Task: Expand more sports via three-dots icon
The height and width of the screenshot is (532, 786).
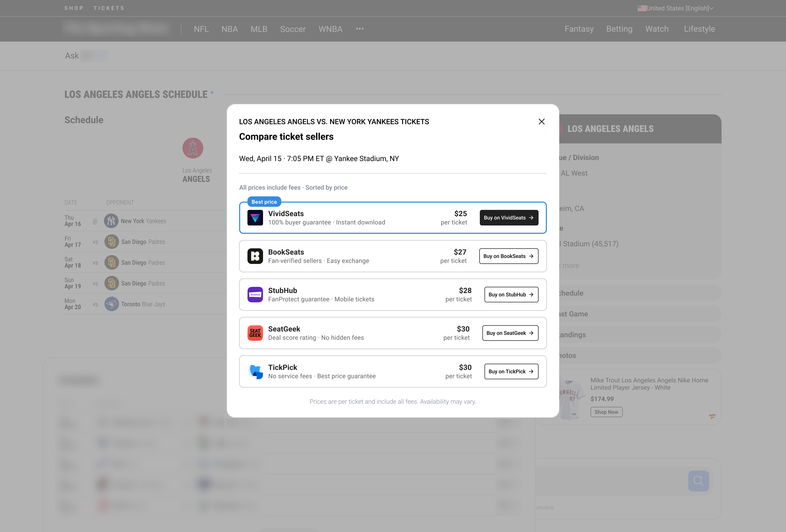Action: point(359,29)
